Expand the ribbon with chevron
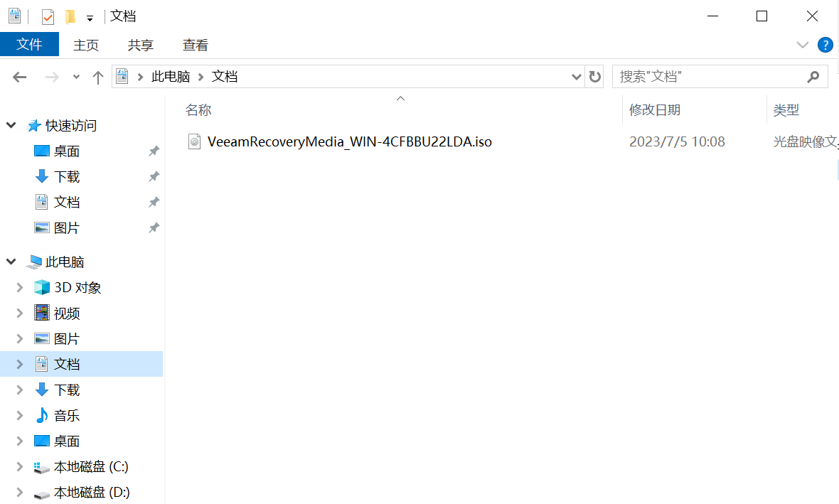 click(802, 45)
